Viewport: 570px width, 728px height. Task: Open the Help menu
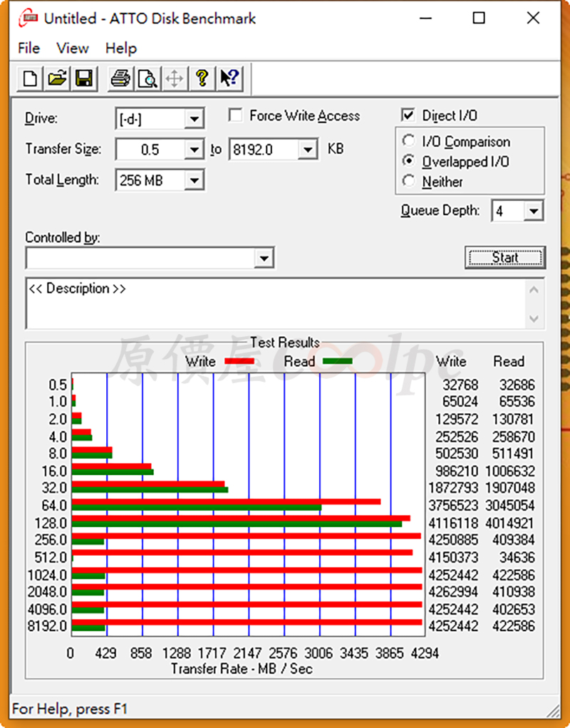[x=121, y=48]
